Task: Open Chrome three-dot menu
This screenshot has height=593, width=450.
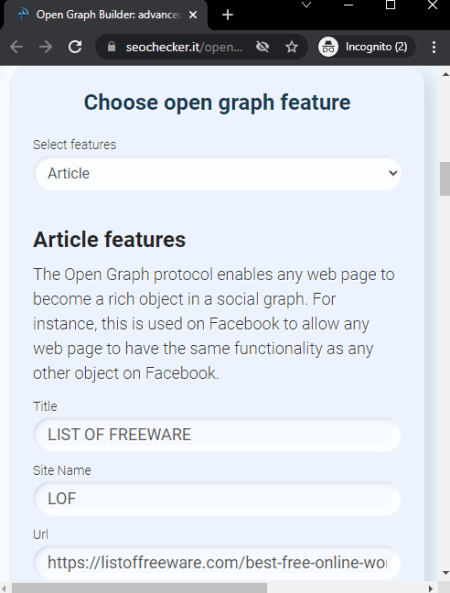Action: [434, 47]
